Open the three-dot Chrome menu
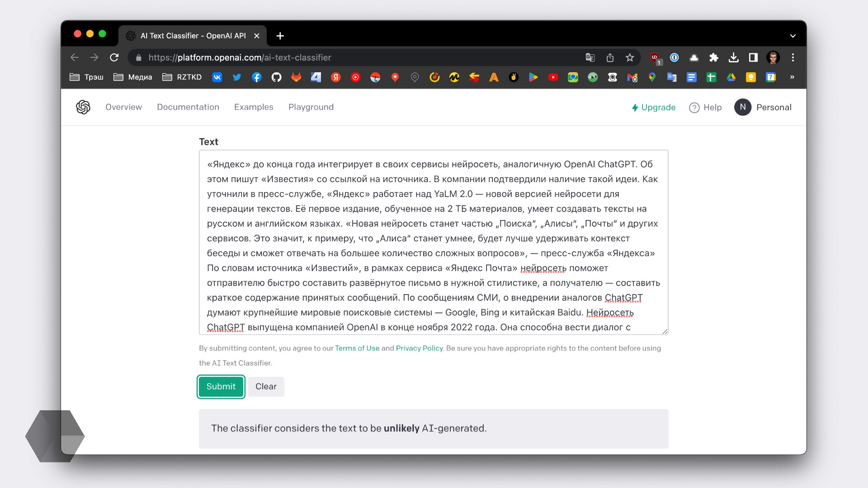 793,58
